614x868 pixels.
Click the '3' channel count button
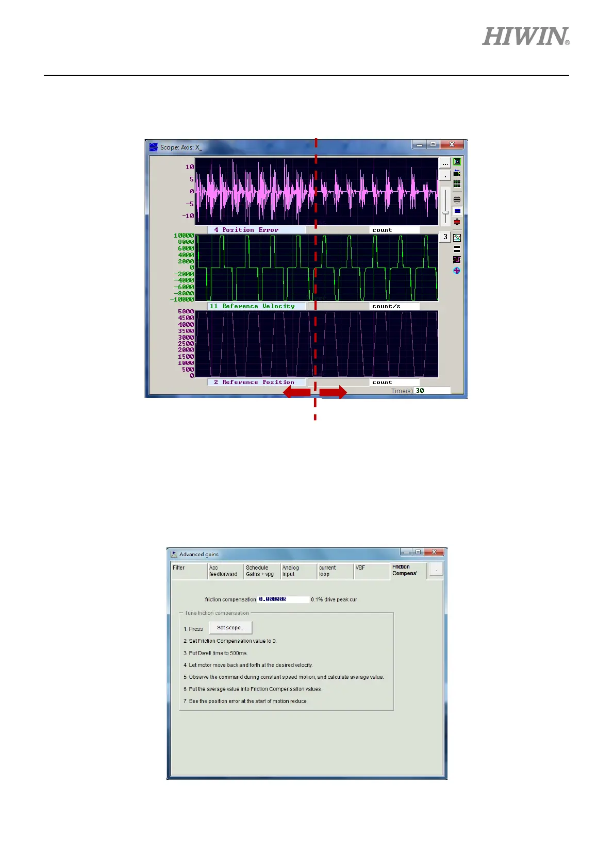click(x=445, y=237)
